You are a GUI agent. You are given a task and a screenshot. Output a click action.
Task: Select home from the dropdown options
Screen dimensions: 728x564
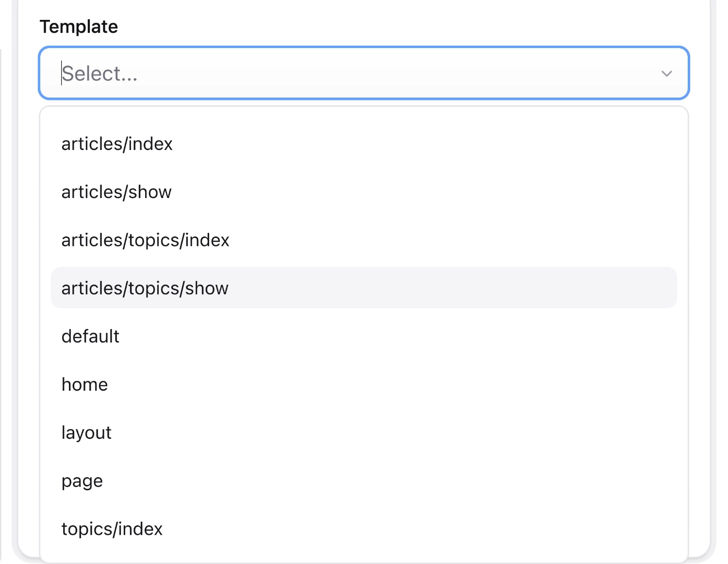click(x=84, y=384)
